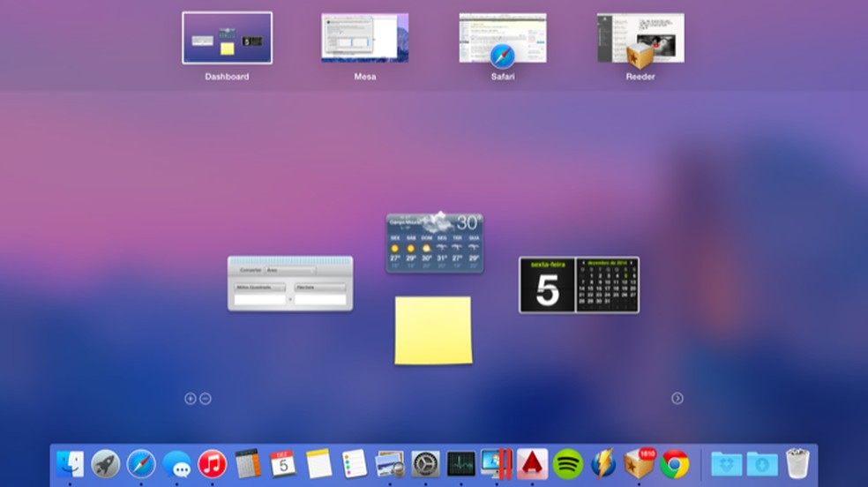Click the SEG forecast column in Weather
The height and width of the screenshot is (487, 868).
[442, 251]
